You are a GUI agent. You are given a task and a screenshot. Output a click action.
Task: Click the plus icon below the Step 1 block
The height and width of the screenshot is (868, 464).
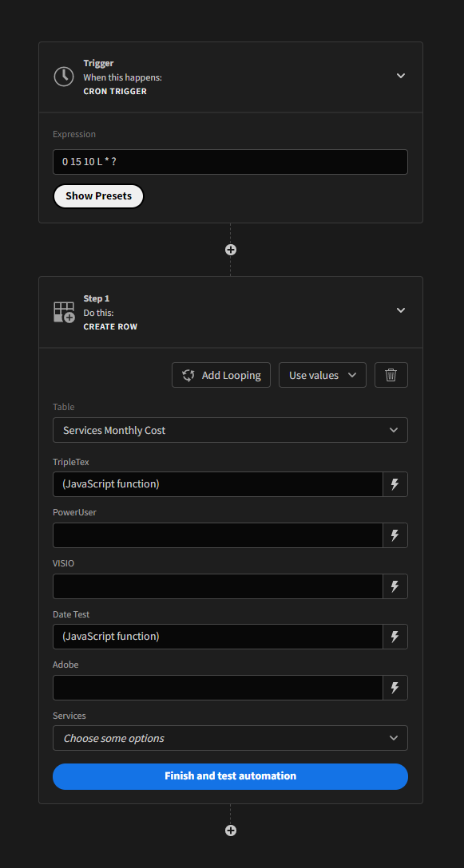[x=230, y=831]
